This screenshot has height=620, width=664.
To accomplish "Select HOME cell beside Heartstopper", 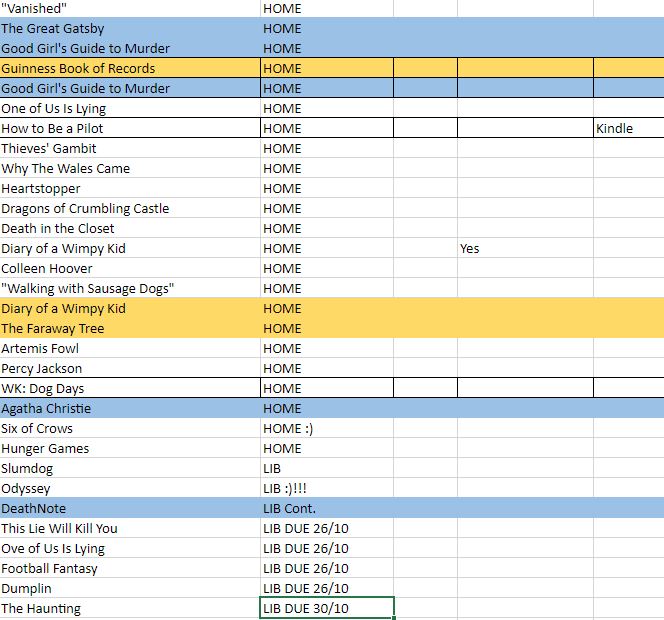I will [327, 188].
